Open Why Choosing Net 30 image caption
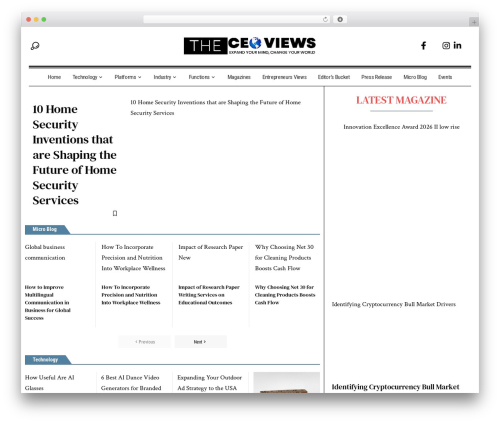Image resolution: width=500 pixels, height=423 pixels. click(284, 257)
